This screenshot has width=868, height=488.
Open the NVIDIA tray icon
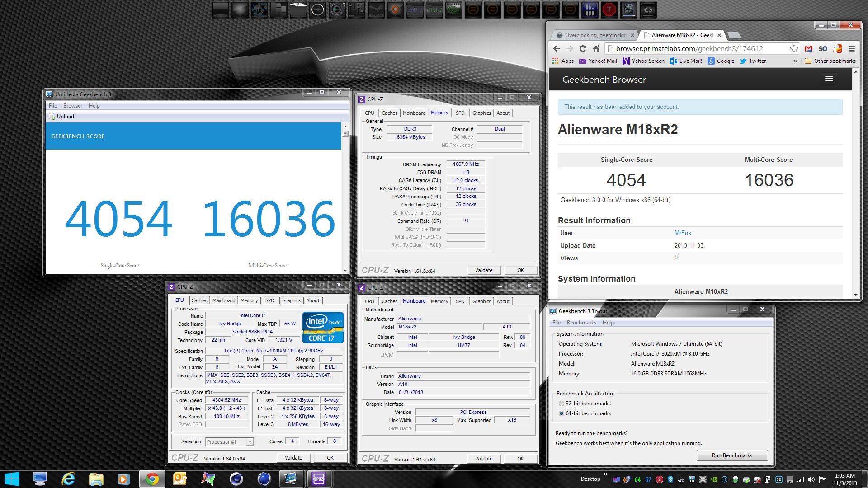click(x=714, y=479)
